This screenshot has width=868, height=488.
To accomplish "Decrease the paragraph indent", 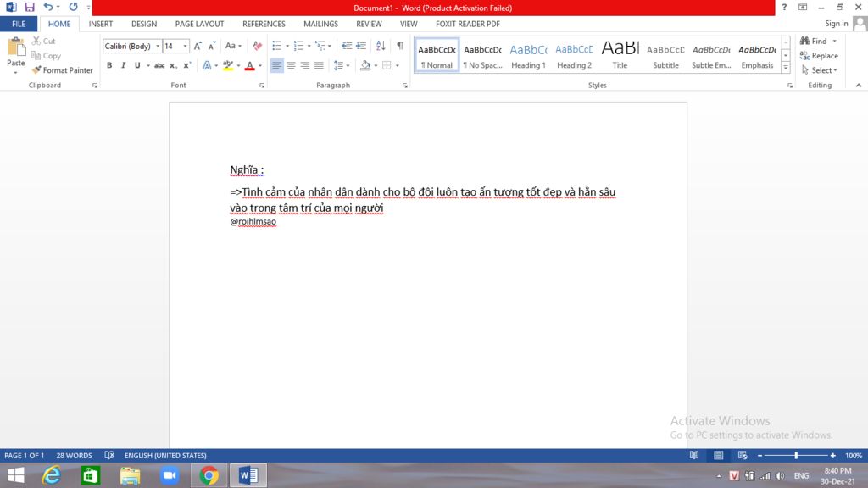I will pos(347,46).
